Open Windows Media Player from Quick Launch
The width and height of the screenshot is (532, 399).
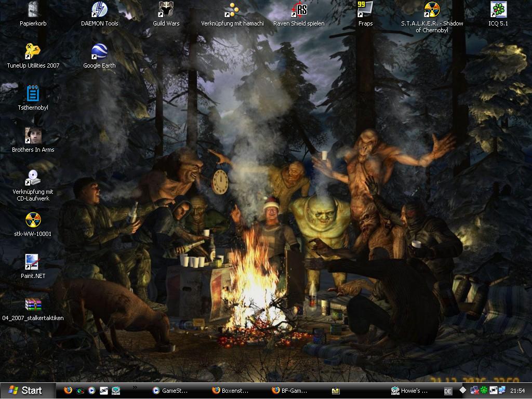pos(91,391)
